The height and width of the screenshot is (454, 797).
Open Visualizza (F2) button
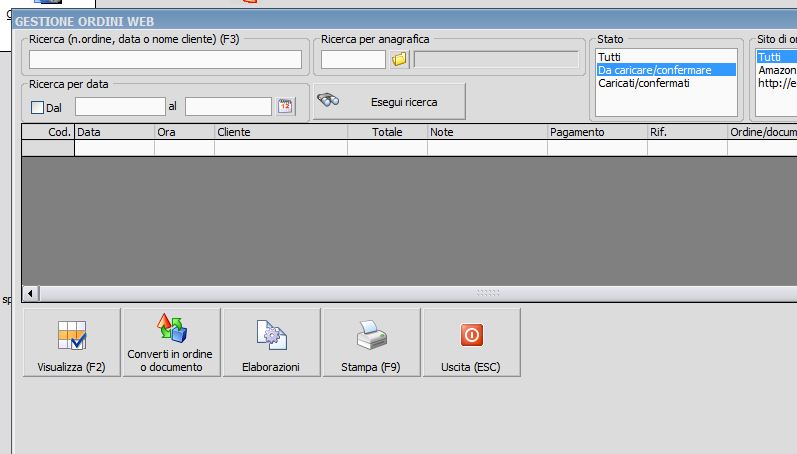[x=72, y=342]
